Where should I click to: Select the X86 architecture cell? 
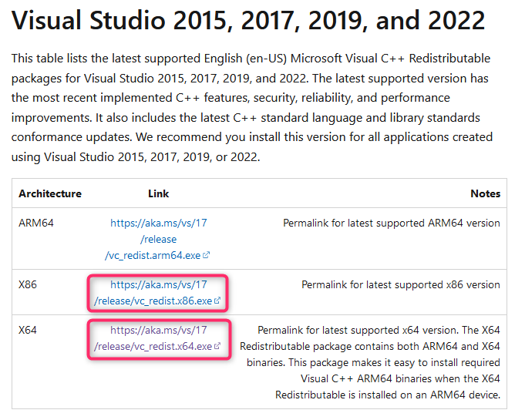[x=28, y=284]
